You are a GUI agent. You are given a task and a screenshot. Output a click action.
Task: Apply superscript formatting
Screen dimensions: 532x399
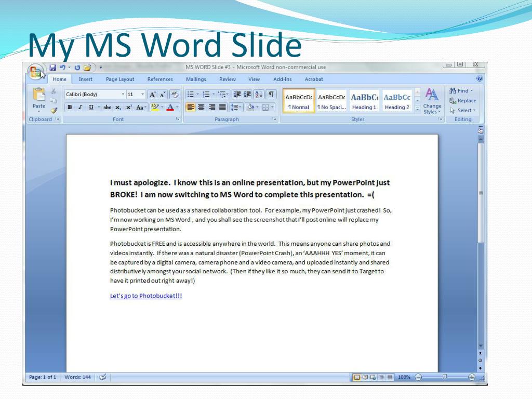click(x=129, y=108)
